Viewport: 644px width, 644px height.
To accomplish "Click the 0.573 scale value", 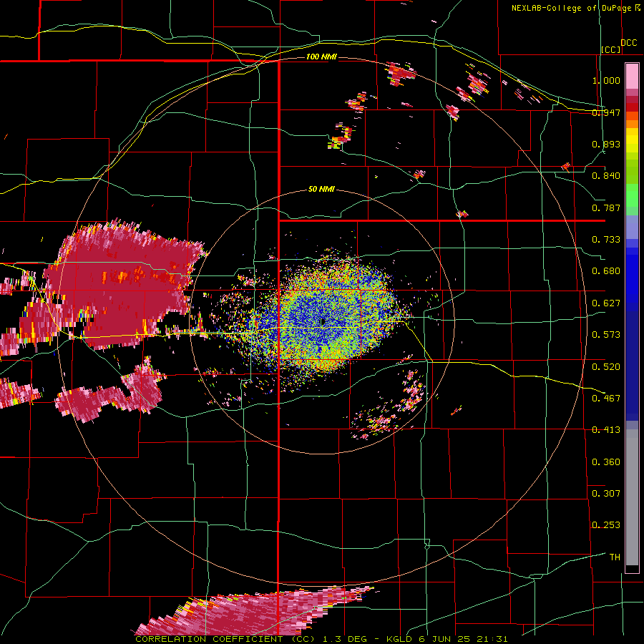I will [x=606, y=335].
